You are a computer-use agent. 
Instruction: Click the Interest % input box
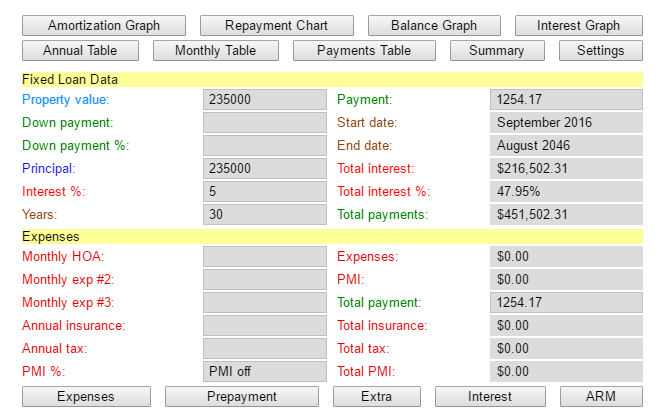(264, 191)
